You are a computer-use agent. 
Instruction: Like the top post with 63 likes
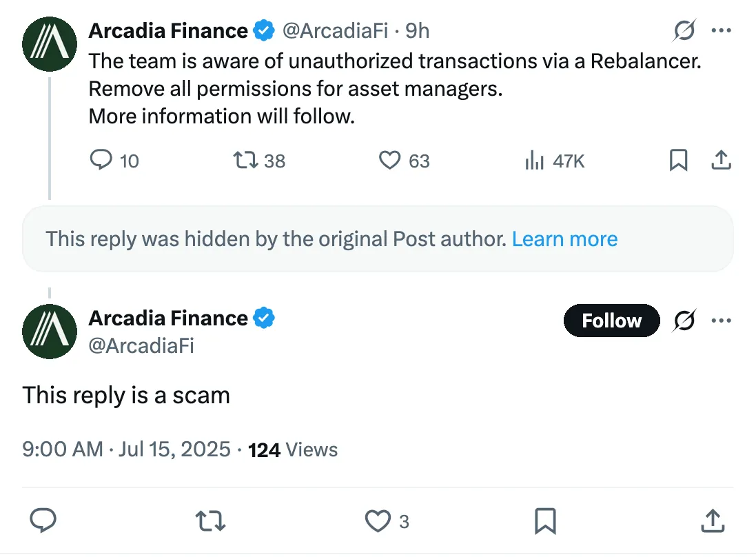point(404,161)
